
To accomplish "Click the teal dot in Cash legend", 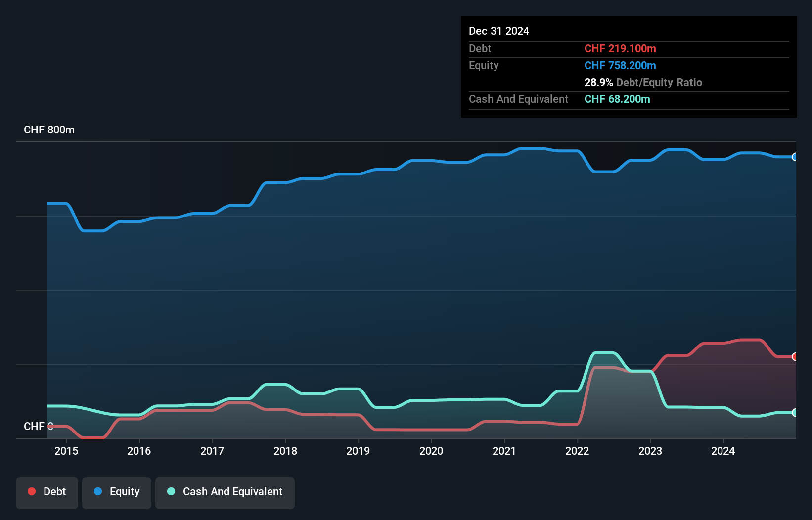I will [x=171, y=491].
